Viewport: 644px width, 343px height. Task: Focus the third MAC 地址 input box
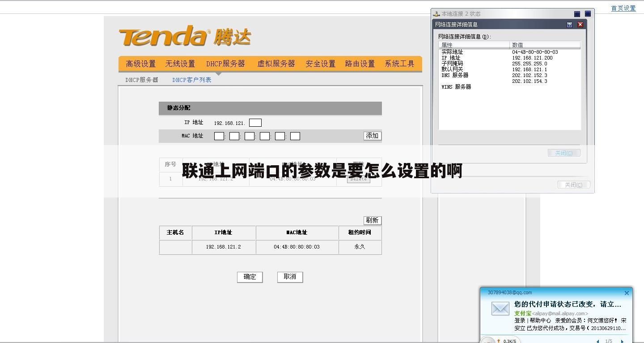[250, 136]
